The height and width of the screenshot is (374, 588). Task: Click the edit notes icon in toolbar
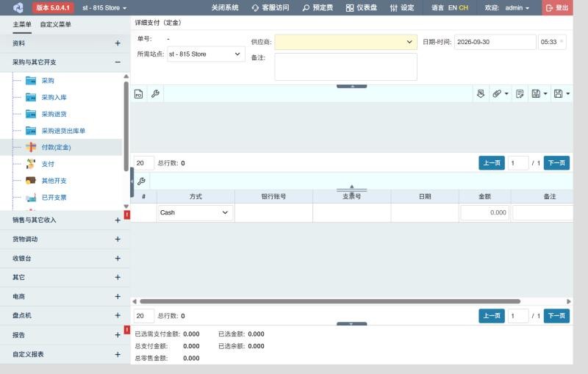520,94
